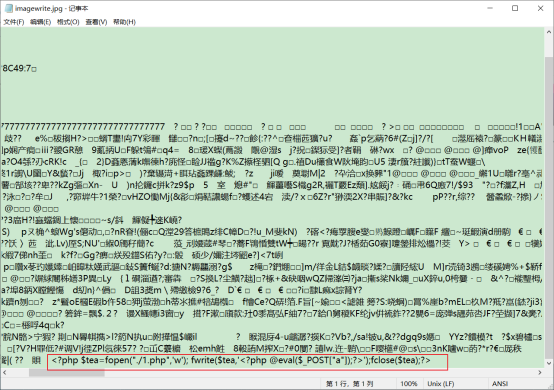Minimize the Notepad window

490,8
